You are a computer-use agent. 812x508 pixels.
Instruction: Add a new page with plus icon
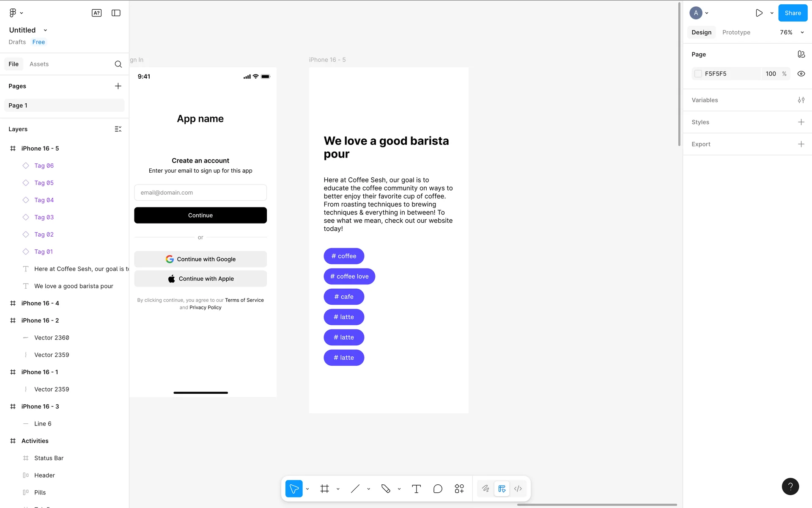point(118,86)
